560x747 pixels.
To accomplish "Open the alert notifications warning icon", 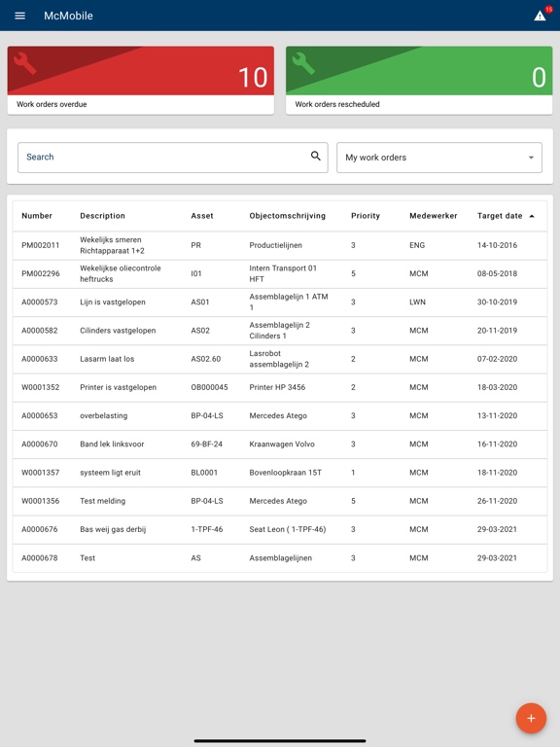I will (x=540, y=16).
